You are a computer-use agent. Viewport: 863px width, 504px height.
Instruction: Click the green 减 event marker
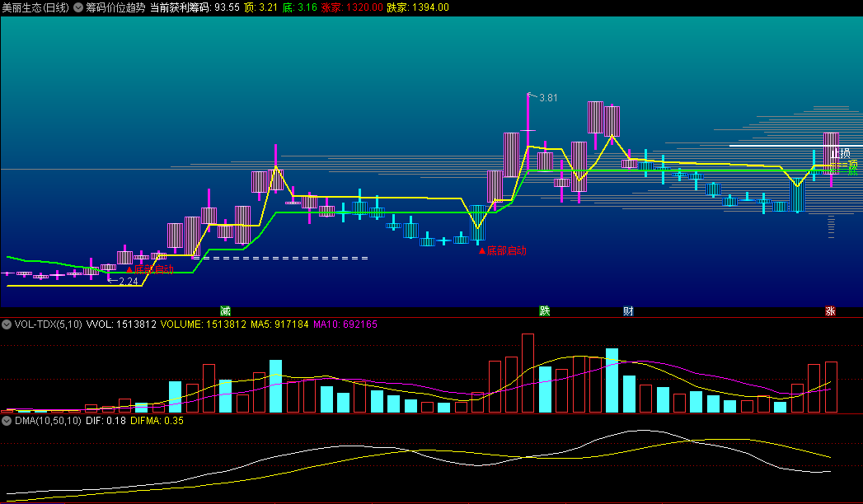[x=225, y=311]
